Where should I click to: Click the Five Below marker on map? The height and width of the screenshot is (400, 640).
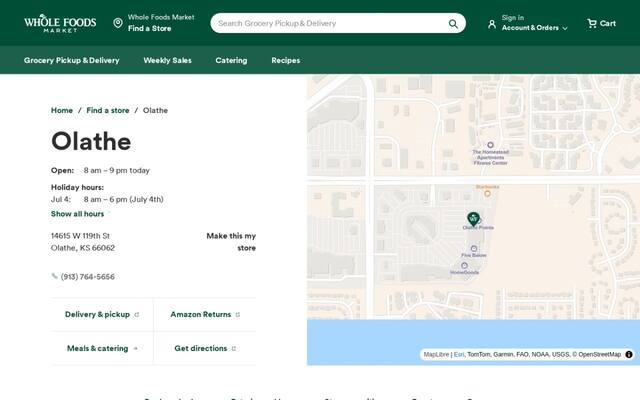474,248
